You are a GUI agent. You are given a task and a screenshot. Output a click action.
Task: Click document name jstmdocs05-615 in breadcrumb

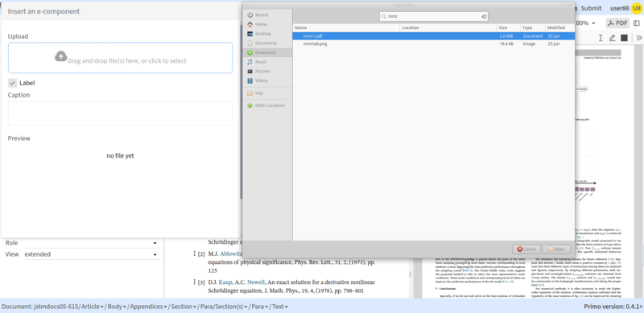pyautogui.click(x=56, y=307)
